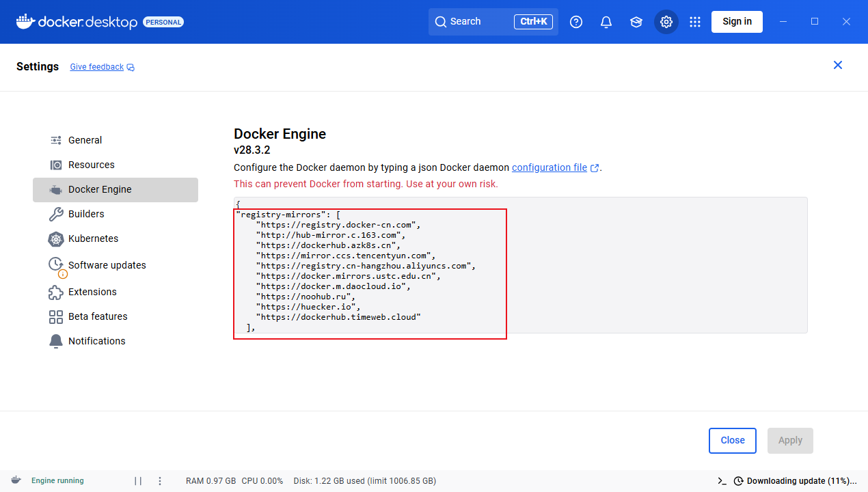
Task: Click inside the daemon JSON editor
Action: [520, 265]
